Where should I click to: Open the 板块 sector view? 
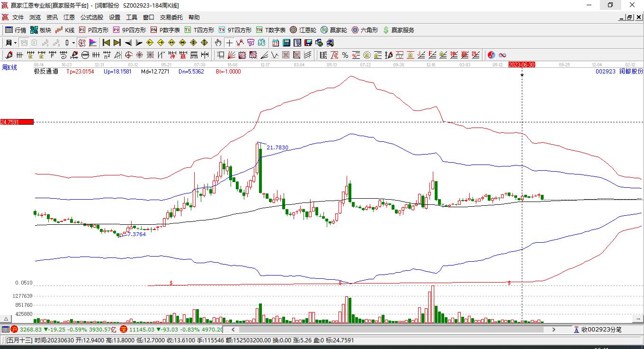point(41,30)
